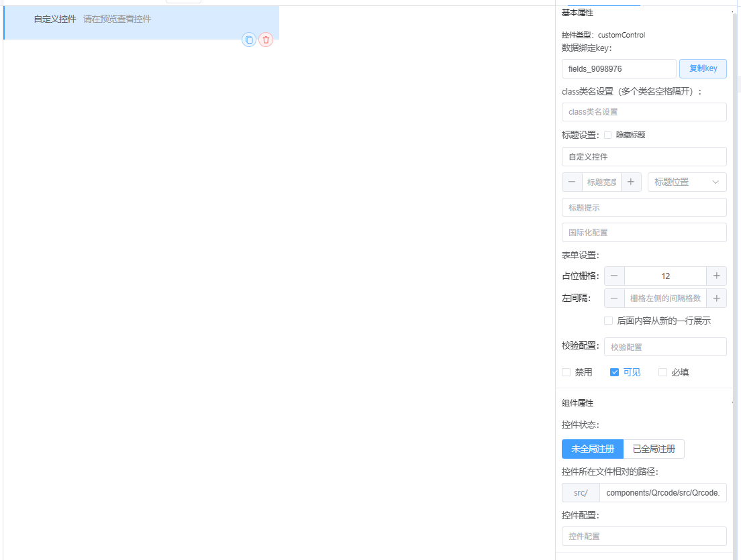Open the 标题位置 dropdown
Screen dimensions: 741x560
pos(687,182)
